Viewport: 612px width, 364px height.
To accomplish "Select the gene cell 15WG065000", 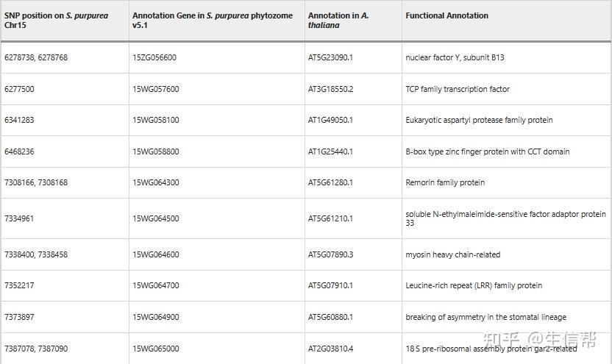I will tap(155, 349).
